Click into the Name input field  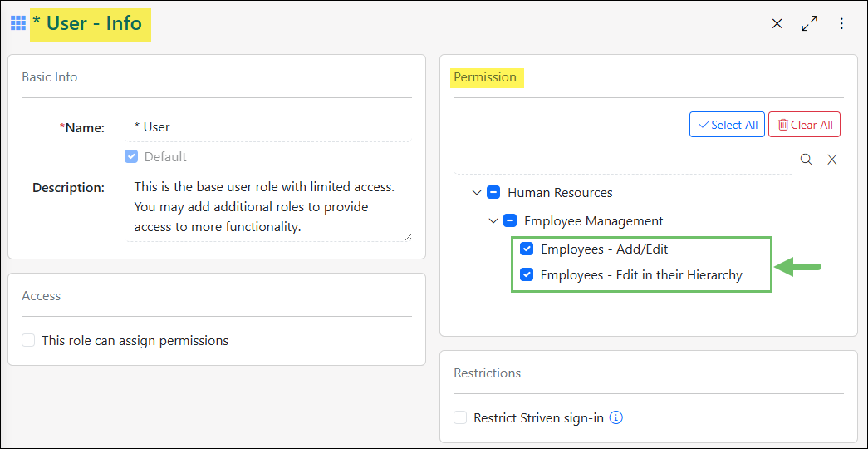(x=268, y=127)
